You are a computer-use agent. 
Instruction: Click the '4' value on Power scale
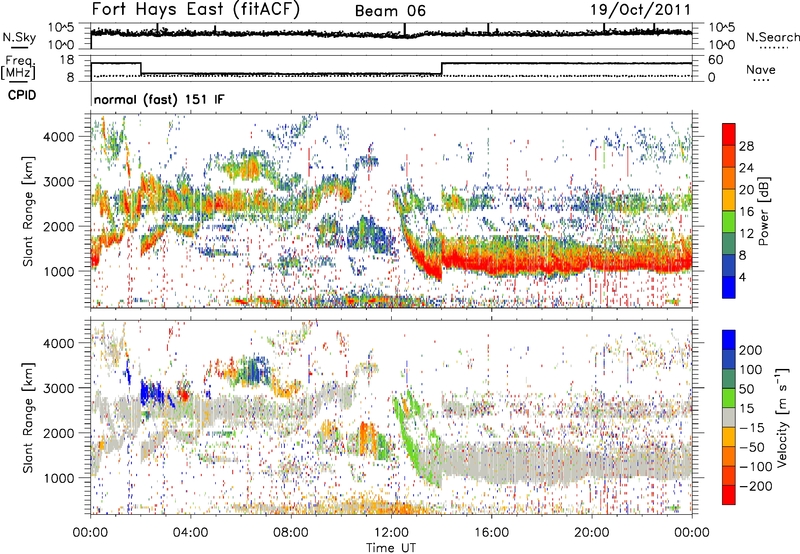[x=743, y=278]
